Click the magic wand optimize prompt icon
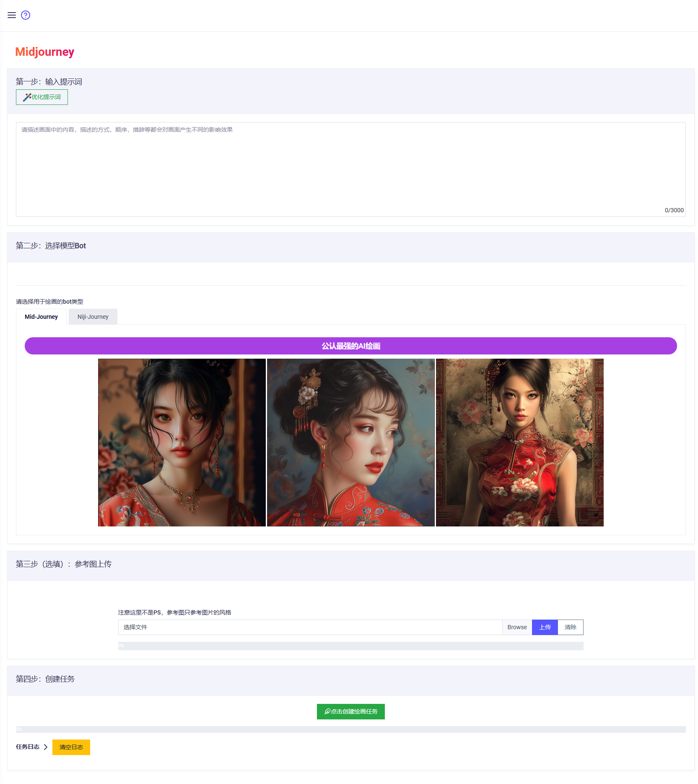Screen dimensions: 698x784 click(27, 97)
